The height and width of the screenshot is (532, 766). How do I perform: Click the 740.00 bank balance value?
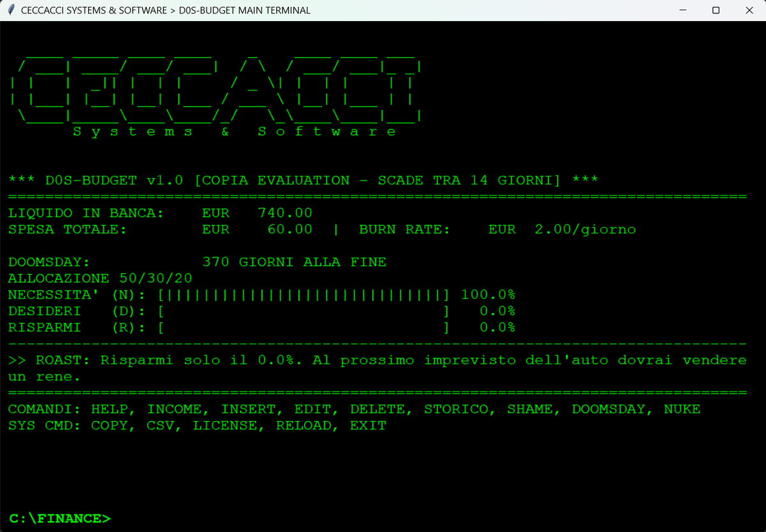(285, 213)
